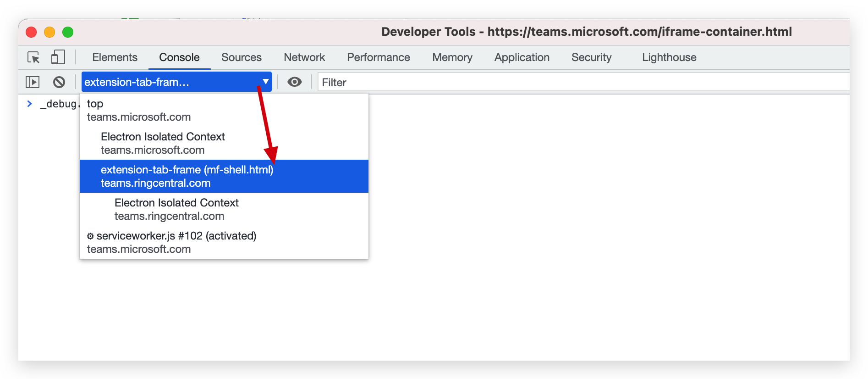The image size is (868, 379).
Task: Activate the inspect element picker icon
Action: (33, 57)
